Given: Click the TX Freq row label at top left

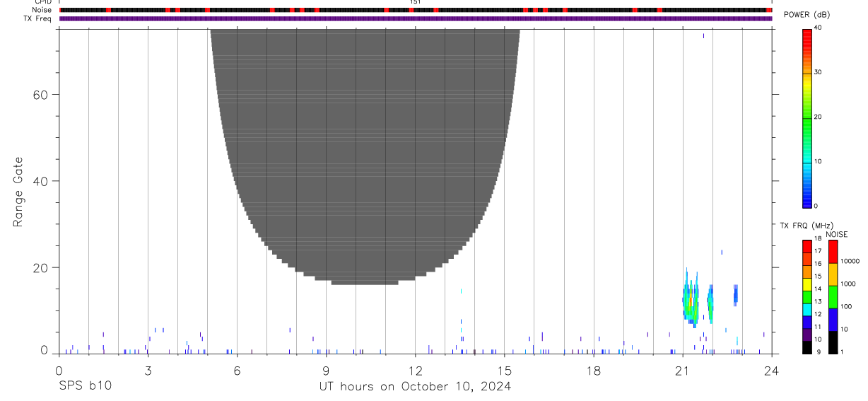Looking at the screenshot, I should 38,18.
